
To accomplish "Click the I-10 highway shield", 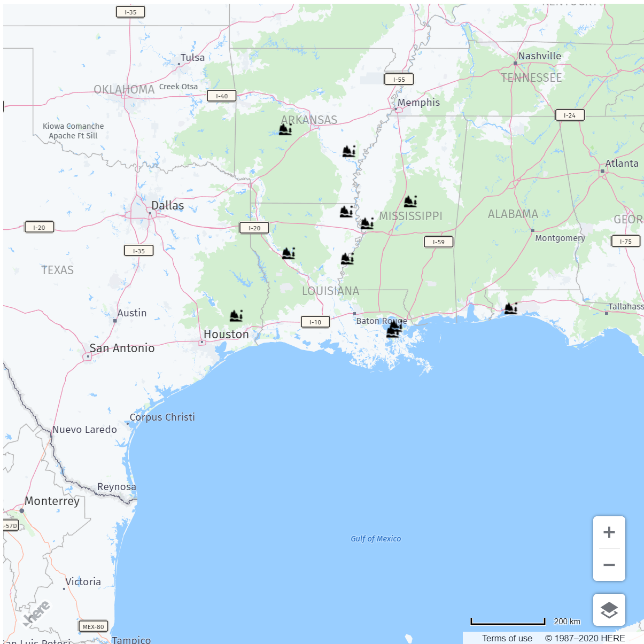I will coord(315,322).
